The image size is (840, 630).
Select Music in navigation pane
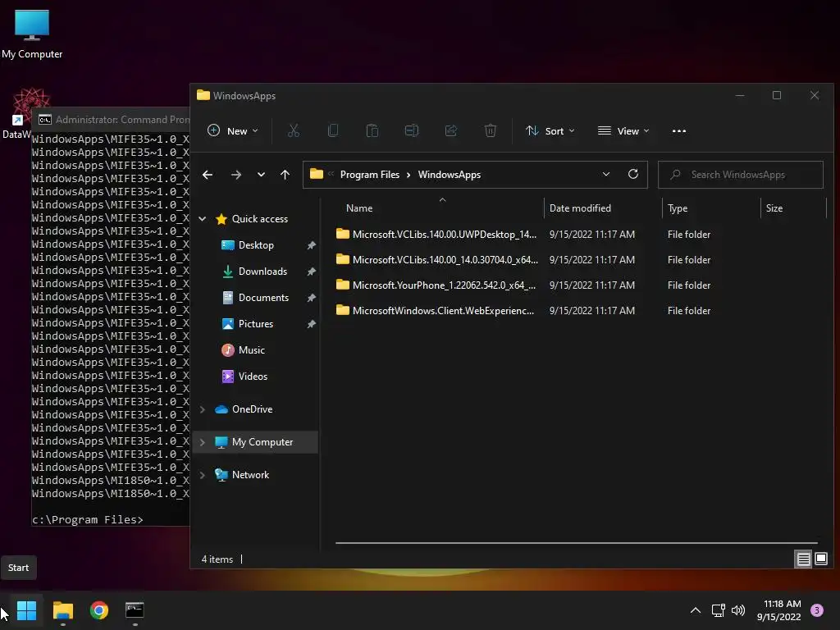[251, 350]
